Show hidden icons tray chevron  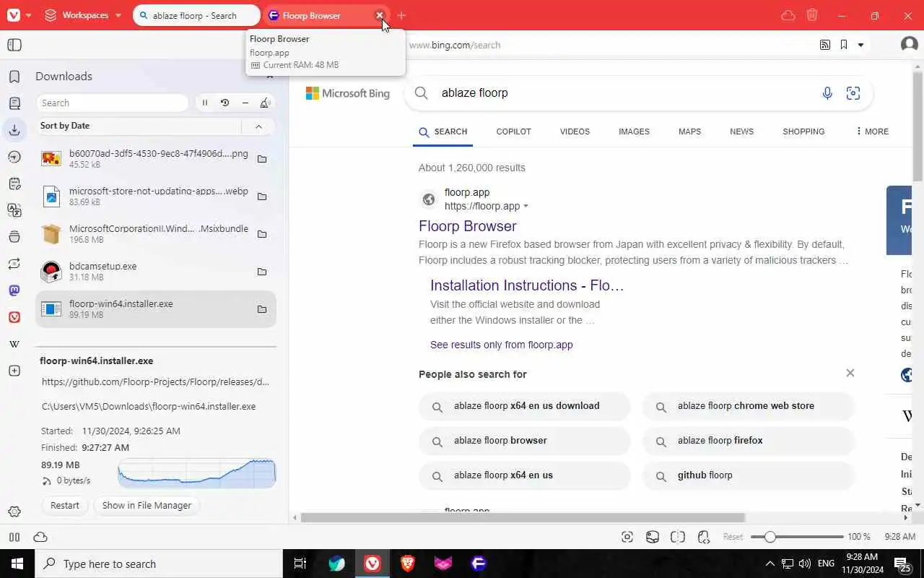(x=770, y=564)
